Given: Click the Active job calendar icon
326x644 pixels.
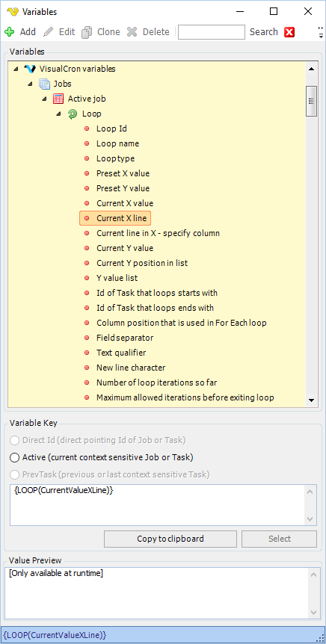Looking at the screenshot, I should tap(58, 99).
